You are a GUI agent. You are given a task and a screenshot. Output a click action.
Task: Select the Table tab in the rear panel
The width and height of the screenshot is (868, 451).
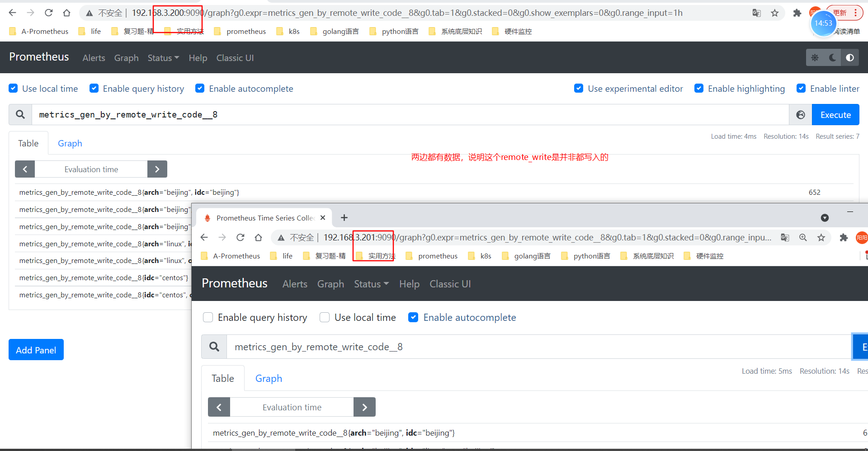point(28,143)
